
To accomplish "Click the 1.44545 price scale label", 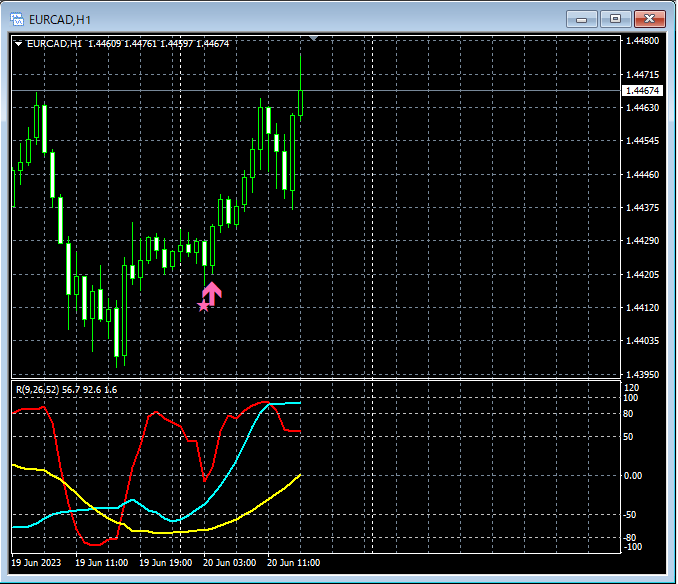I will [643, 141].
